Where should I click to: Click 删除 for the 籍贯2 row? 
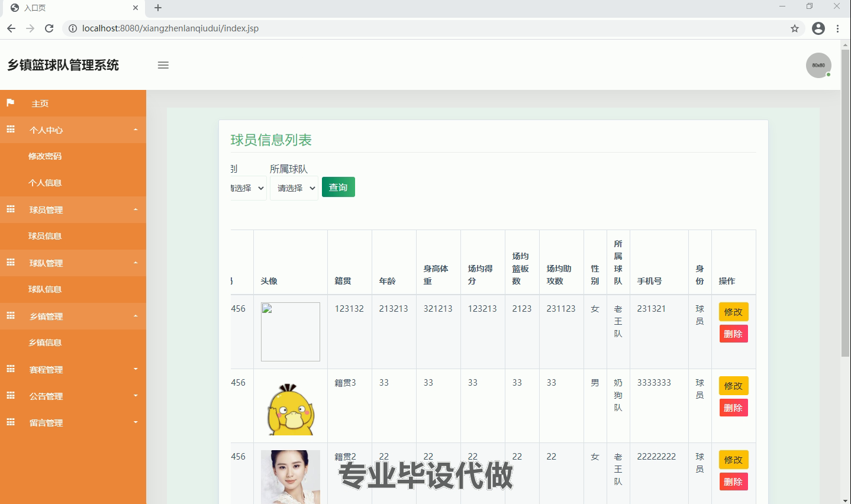coord(733,482)
